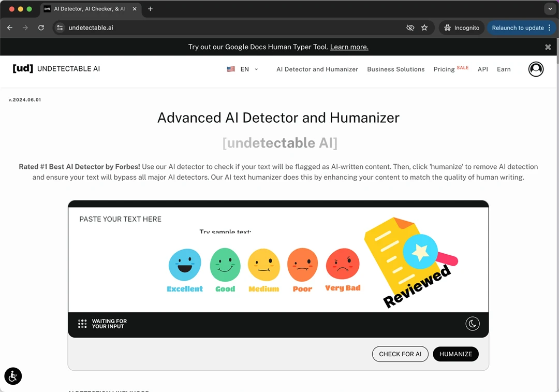Select the Very Bad red face
Screen dimensions: 559x392
343,264
